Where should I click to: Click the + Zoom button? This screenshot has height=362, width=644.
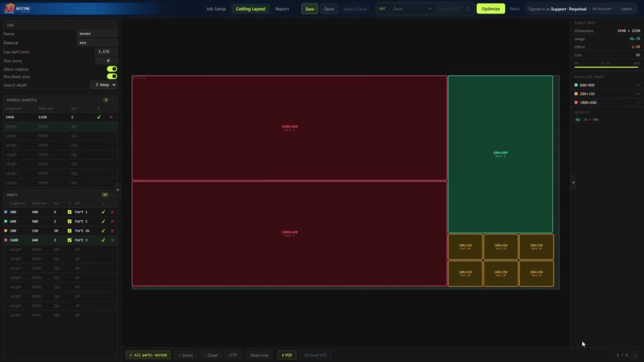[186, 355]
